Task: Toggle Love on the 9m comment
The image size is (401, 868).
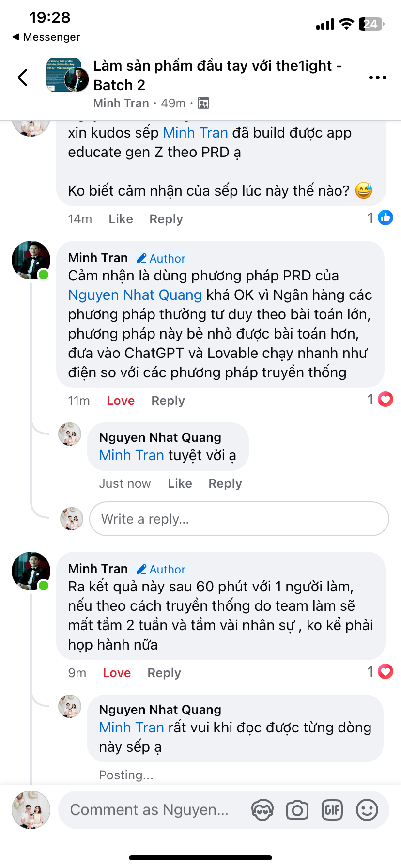Action: click(x=117, y=673)
